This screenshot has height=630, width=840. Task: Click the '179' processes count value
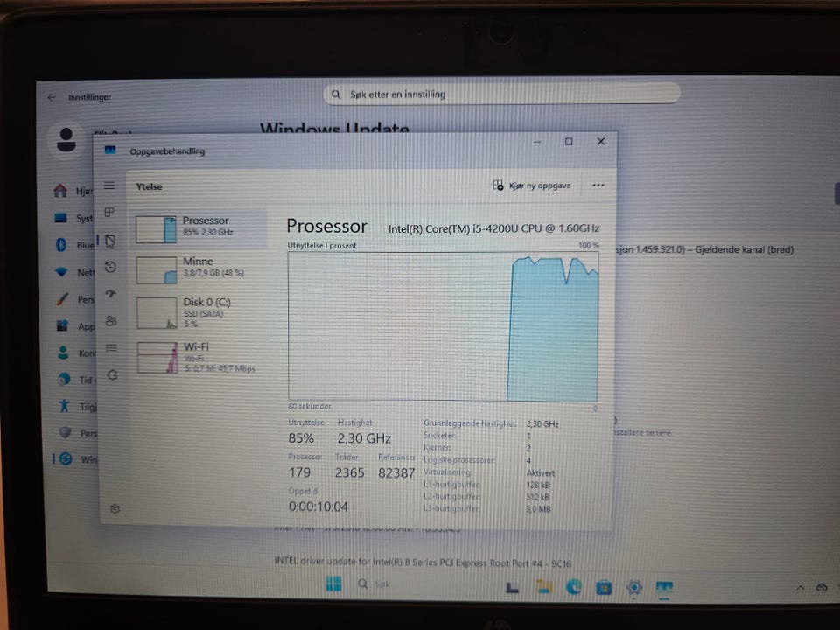point(299,472)
